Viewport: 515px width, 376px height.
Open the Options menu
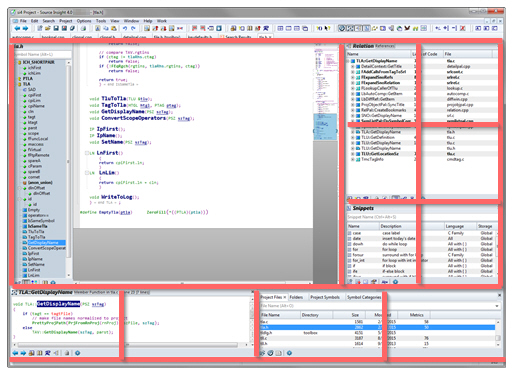tap(84, 21)
